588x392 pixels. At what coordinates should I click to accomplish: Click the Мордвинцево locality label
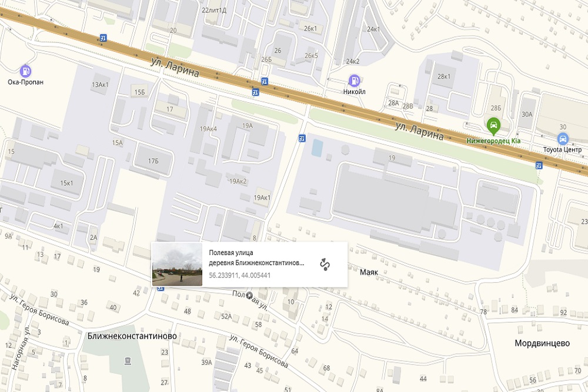pyautogui.click(x=542, y=343)
